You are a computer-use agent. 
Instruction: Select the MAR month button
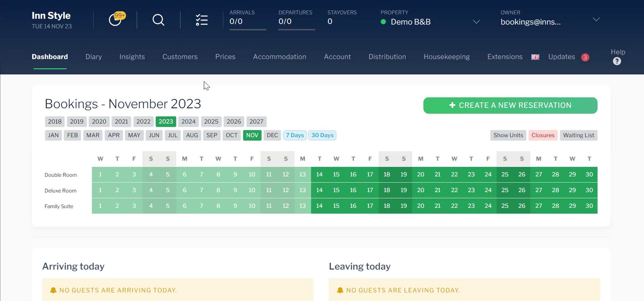93,135
